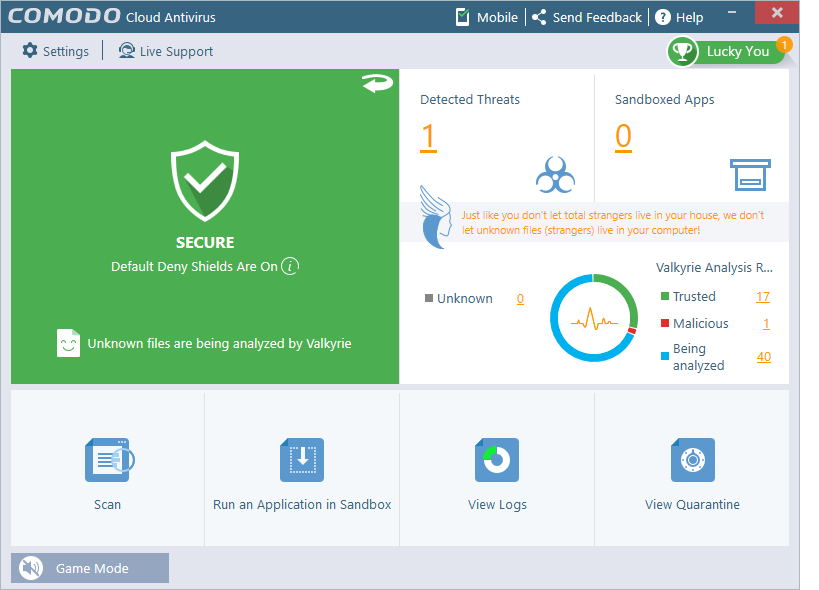Click the Valkyrie Analysis R... heading
This screenshot has width=819, height=590.
coord(714,267)
